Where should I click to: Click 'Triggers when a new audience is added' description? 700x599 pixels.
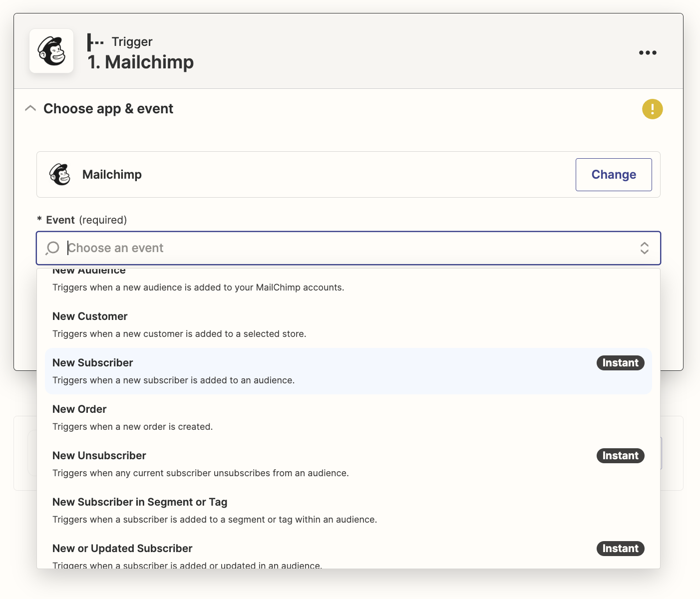(x=198, y=288)
